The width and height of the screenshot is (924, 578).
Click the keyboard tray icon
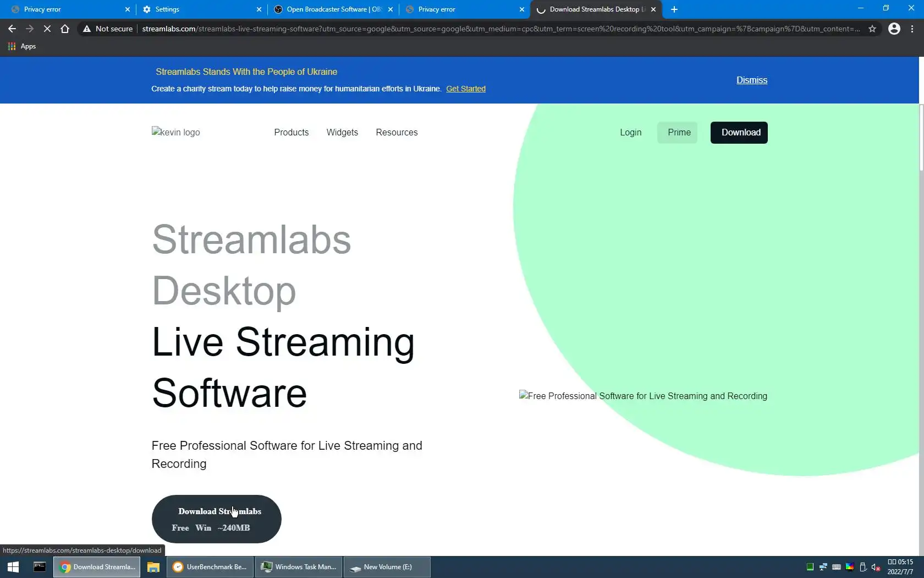coord(837,567)
